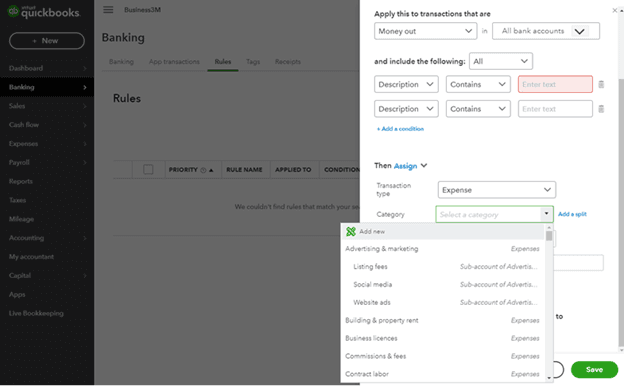Delete the second Description condition row
Viewport: 624px width, 386px height.
[601, 109]
